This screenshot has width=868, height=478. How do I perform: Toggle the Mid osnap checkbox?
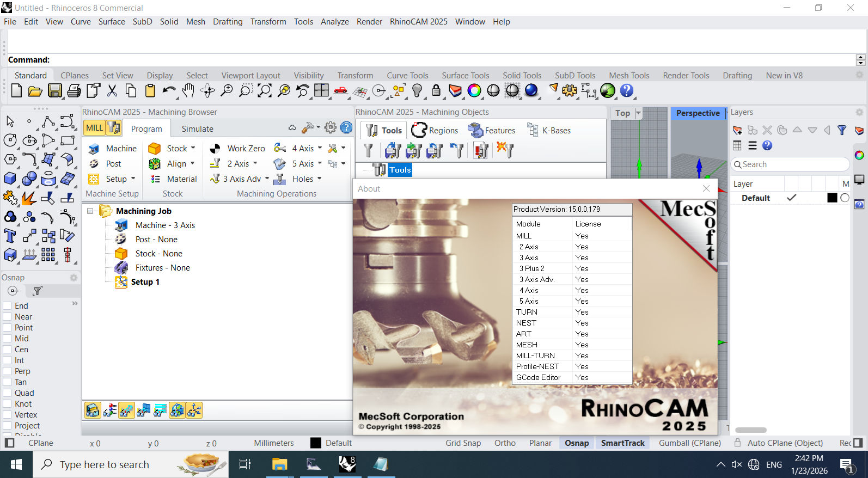pyautogui.click(x=8, y=339)
